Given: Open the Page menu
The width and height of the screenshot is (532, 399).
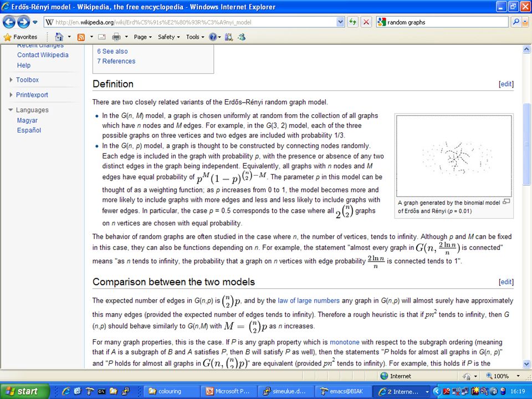Looking at the screenshot, I should pos(142,37).
